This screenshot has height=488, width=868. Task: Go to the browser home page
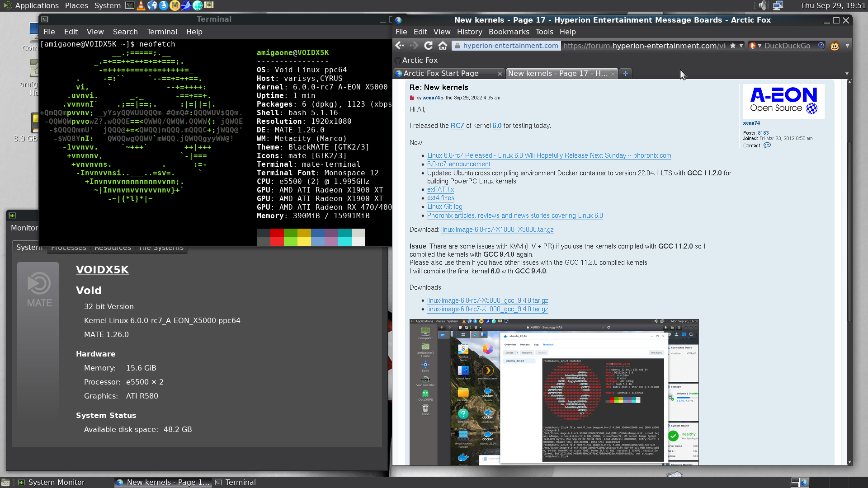click(x=443, y=46)
